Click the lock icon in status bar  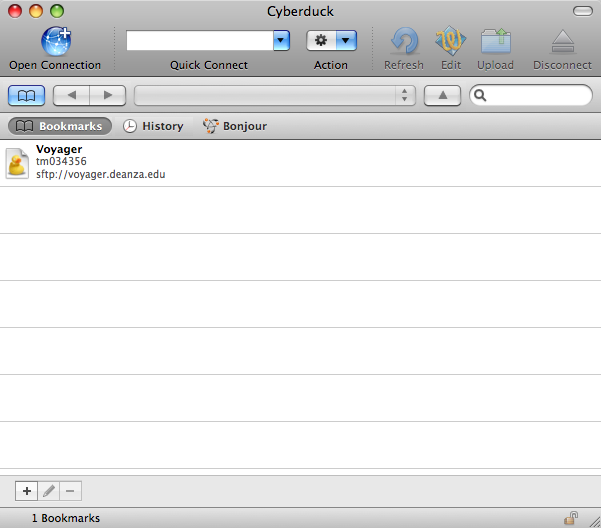click(571, 518)
